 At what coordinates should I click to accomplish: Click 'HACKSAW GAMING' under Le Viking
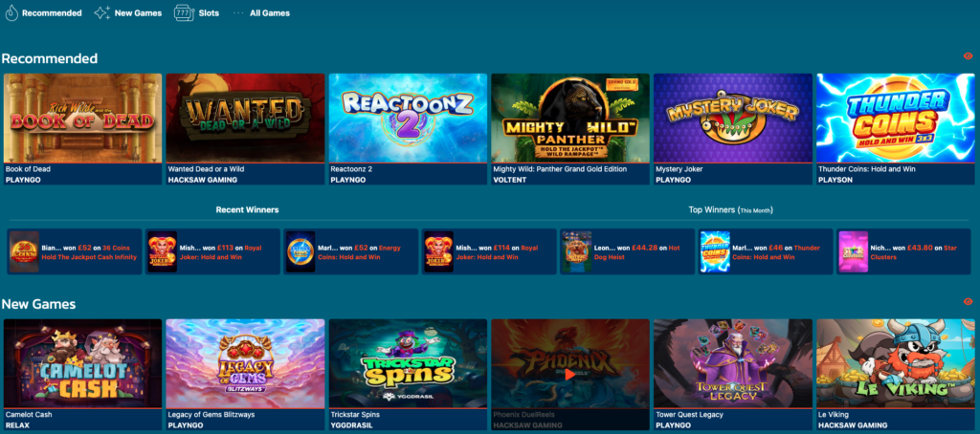pos(853,425)
